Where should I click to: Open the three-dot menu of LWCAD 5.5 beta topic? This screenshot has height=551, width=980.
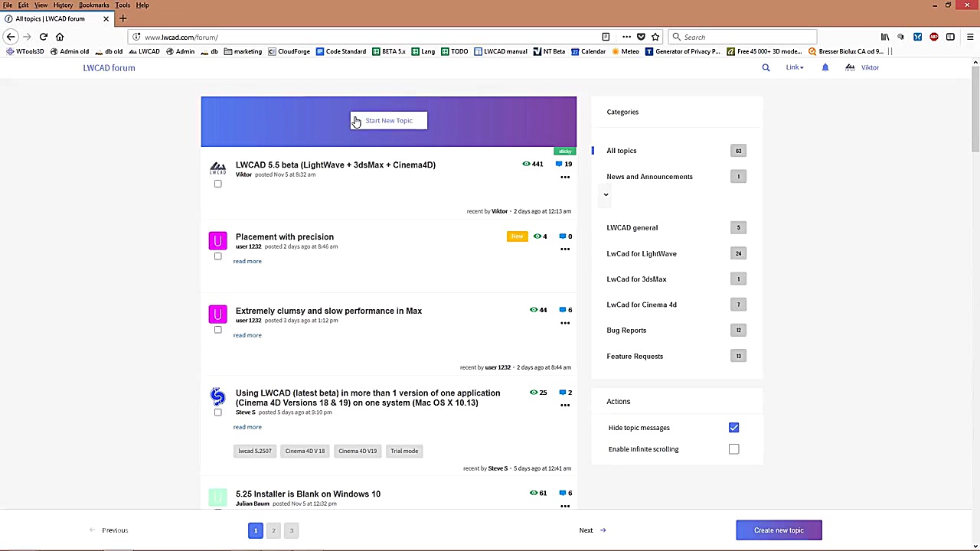[565, 178]
